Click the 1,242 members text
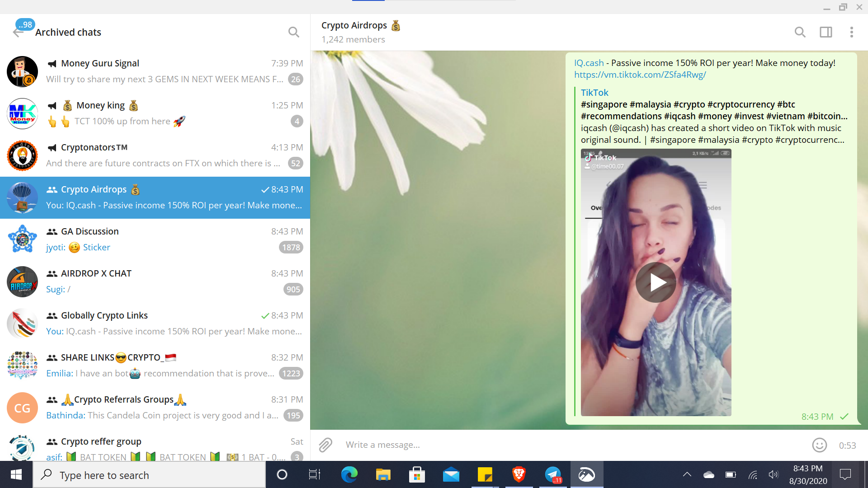868x488 pixels. tap(353, 39)
